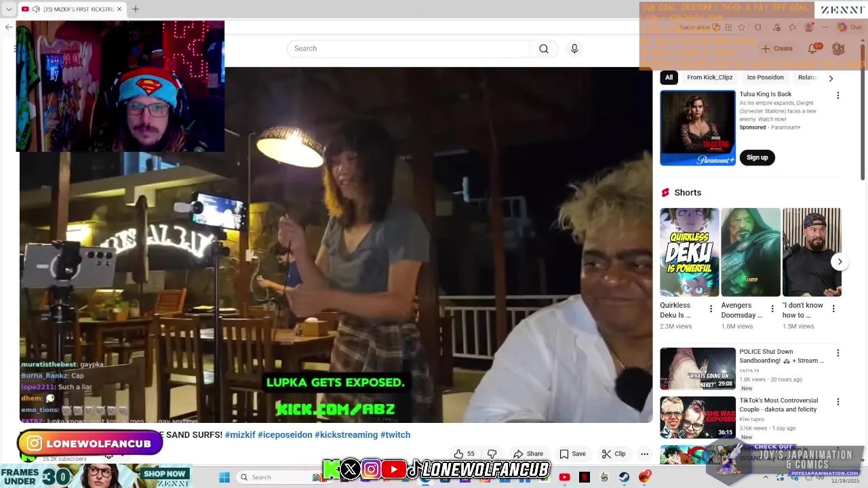This screenshot has height=488, width=868.
Task: Add page to favorites star
Action: (741, 27)
